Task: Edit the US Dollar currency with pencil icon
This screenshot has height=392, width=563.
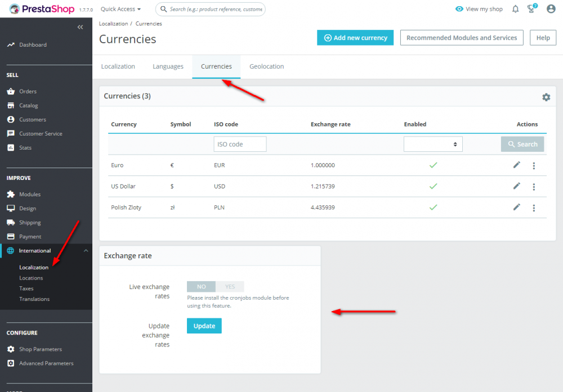Action: pos(517,186)
